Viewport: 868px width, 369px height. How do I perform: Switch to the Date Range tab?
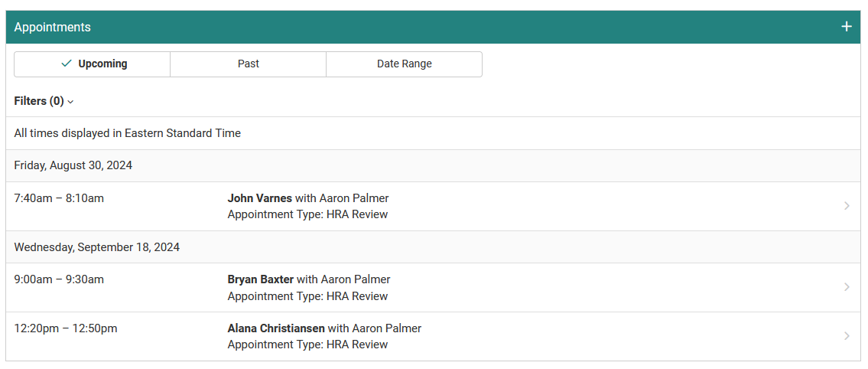point(404,64)
